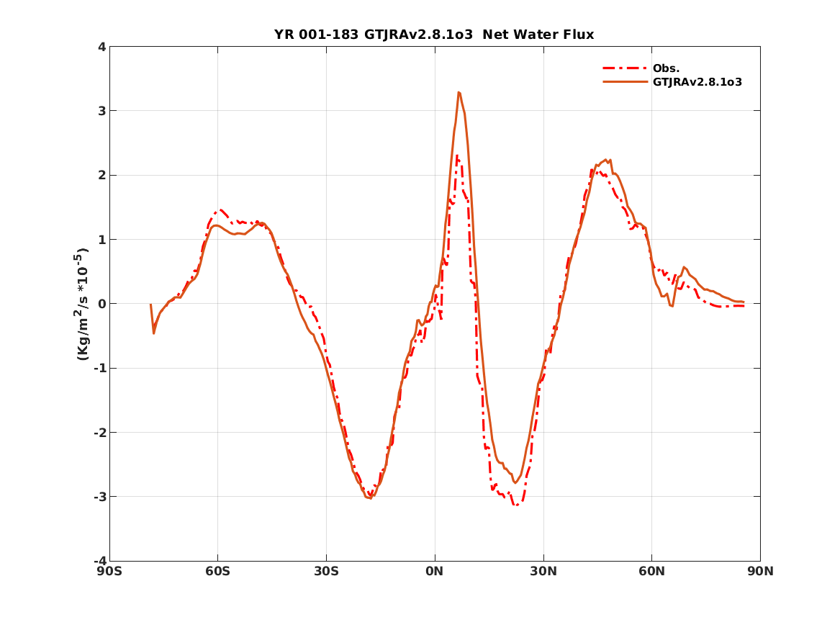840x630 pixels.
Task: Click the y-axis tick label '1'
Action: coord(101,240)
